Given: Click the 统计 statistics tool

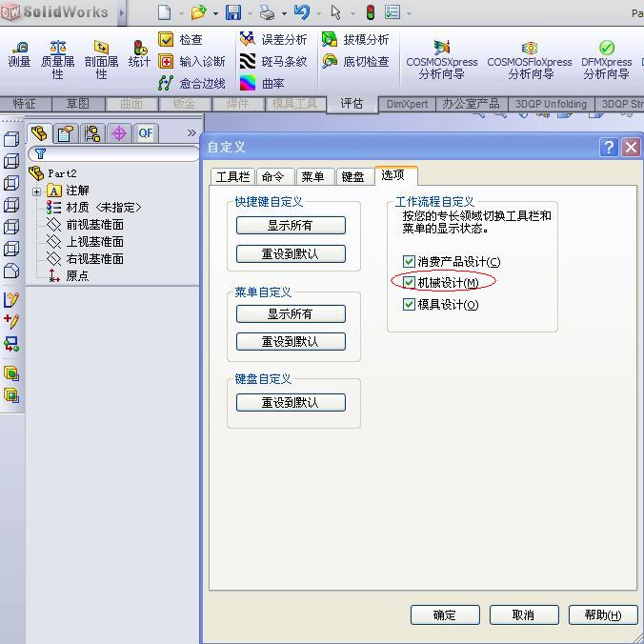Looking at the screenshot, I should pyautogui.click(x=139, y=54).
